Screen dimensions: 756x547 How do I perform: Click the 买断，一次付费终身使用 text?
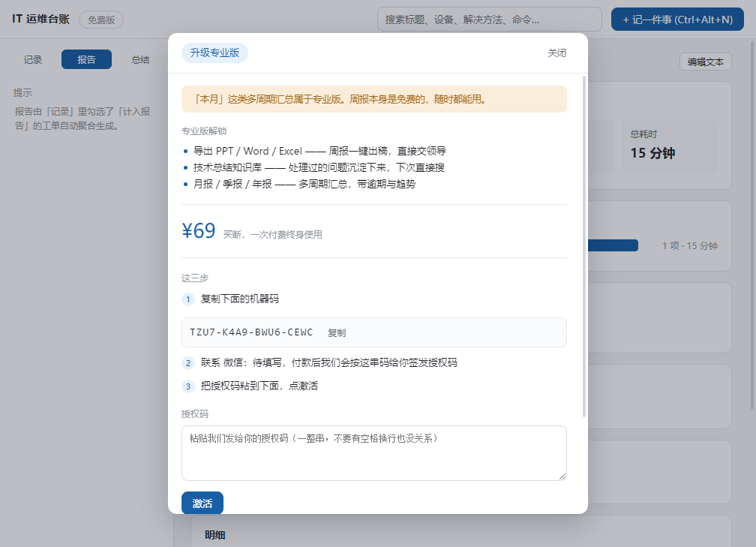(x=272, y=234)
